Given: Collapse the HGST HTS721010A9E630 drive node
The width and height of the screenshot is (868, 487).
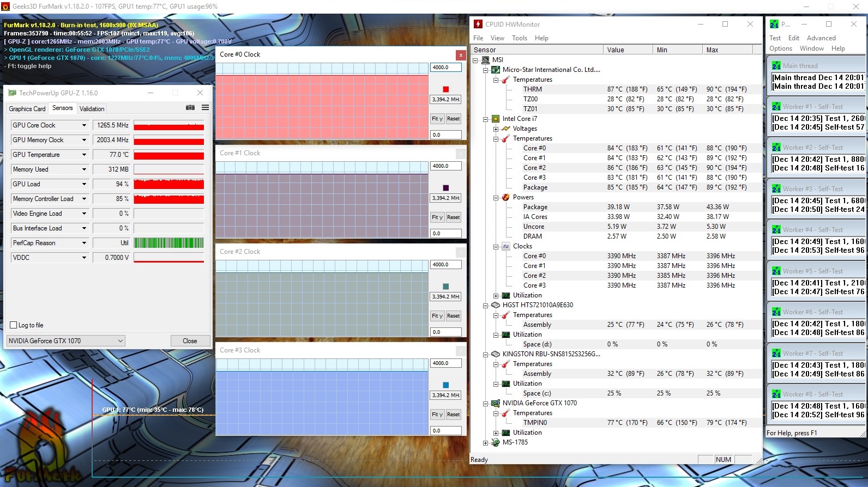Looking at the screenshot, I should click(x=485, y=306).
